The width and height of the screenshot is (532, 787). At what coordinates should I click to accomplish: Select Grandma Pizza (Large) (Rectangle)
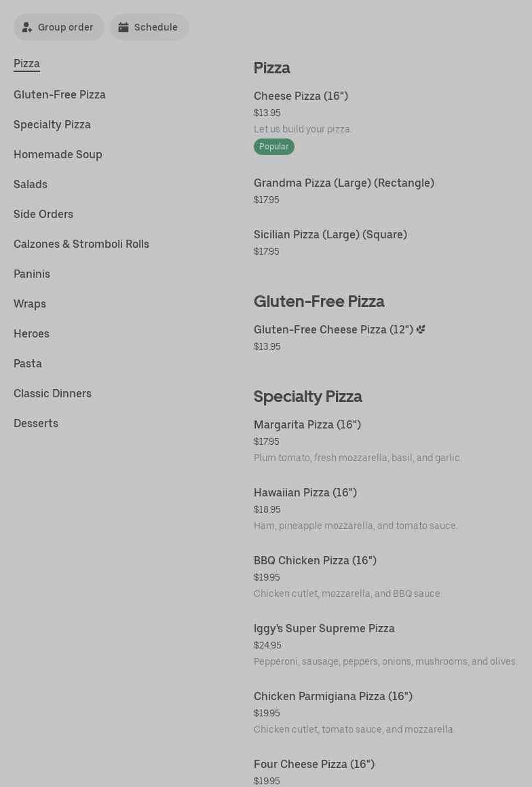(343, 183)
